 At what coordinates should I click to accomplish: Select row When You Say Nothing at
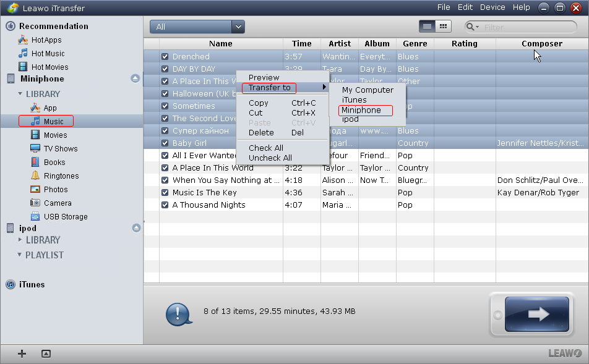pyautogui.click(x=366, y=180)
